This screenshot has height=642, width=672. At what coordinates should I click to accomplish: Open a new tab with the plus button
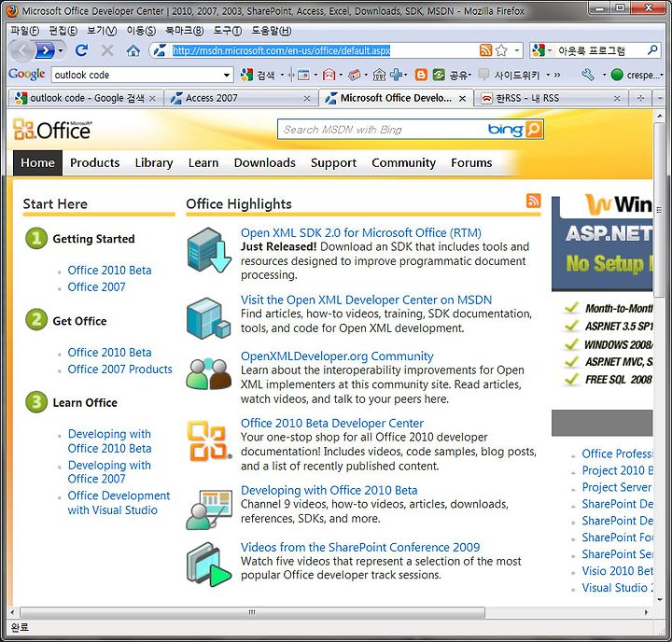(640, 99)
